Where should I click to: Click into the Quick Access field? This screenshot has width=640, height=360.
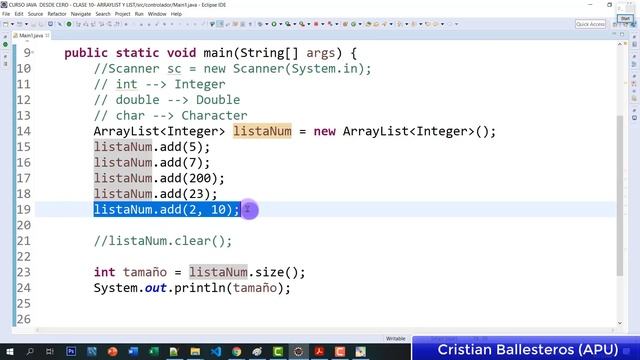590,24
